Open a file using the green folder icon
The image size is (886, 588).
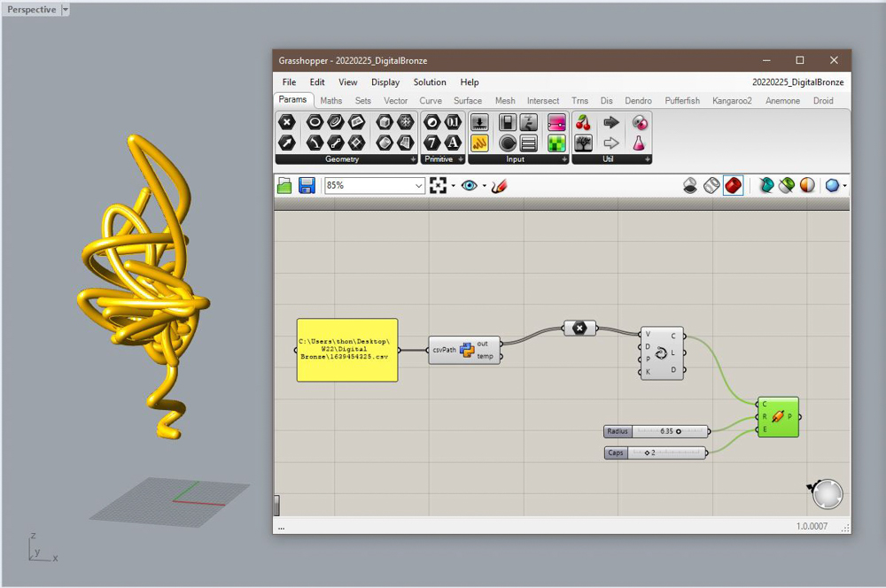click(x=284, y=185)
